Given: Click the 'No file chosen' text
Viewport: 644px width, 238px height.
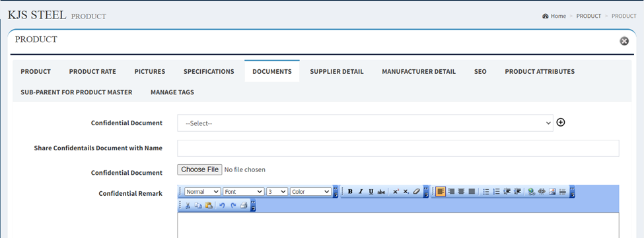Looking at the screenshot, I should pyautogui.click(x=245, y=169).
